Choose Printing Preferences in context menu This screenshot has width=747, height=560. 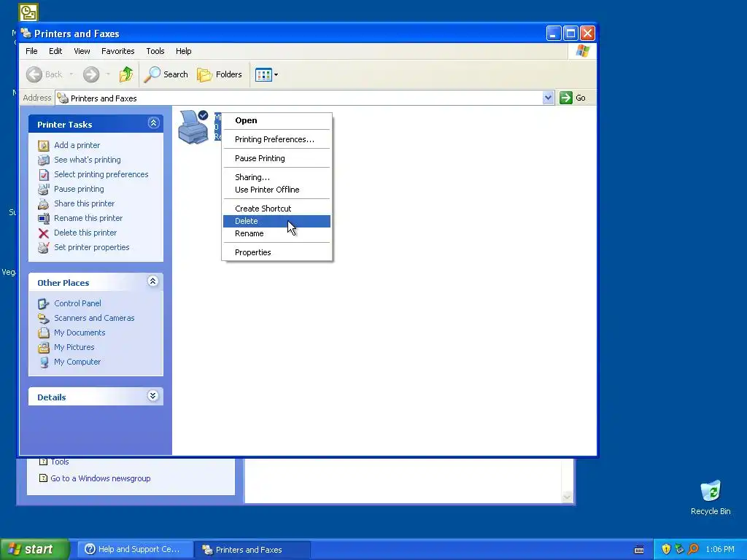point(276,139)
